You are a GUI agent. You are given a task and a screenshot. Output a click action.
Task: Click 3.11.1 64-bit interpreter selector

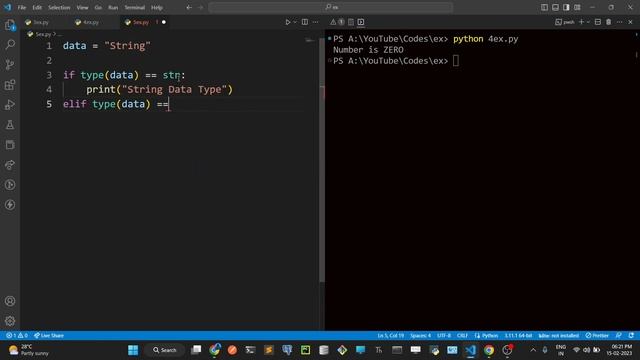coord(518,336)
